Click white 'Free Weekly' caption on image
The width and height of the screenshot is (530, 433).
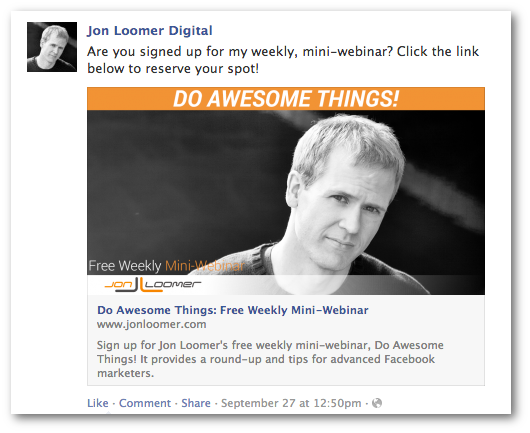[x=125, y=266]
